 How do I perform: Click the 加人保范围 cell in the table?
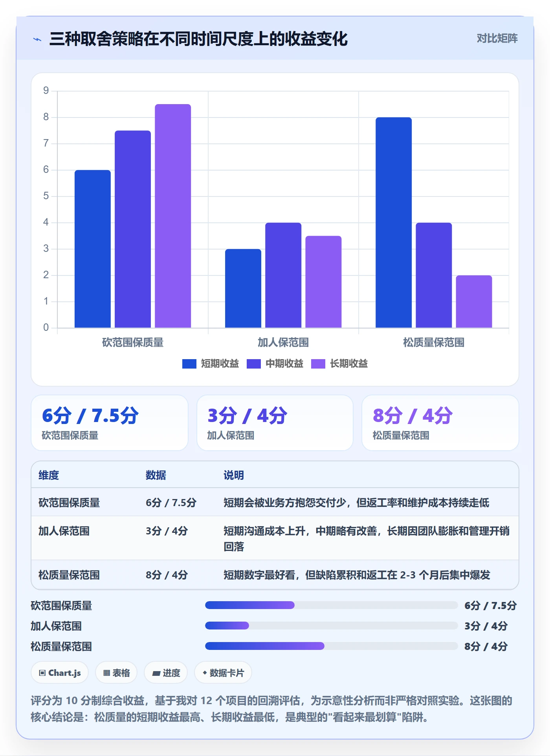(x=64, y=531)
